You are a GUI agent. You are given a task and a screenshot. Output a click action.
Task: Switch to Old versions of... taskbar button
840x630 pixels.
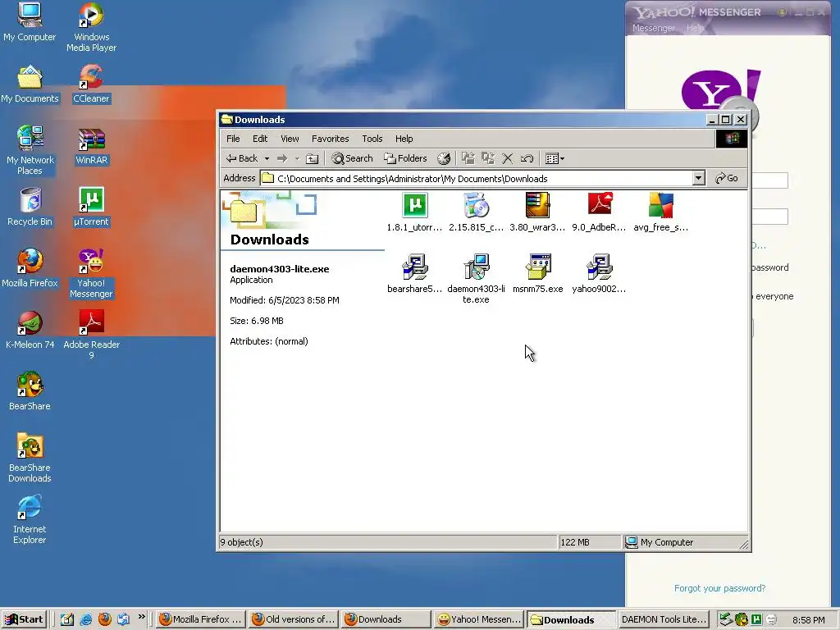click(x=294, y=619)
